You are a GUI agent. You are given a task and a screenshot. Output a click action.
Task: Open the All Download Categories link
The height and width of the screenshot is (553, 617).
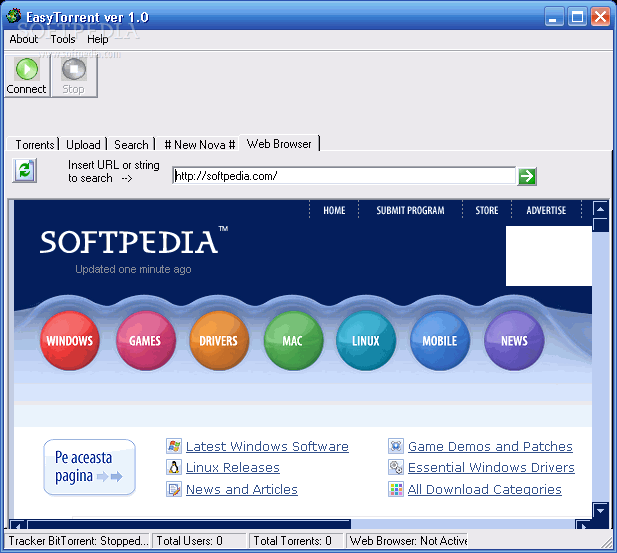click(484, 490)
